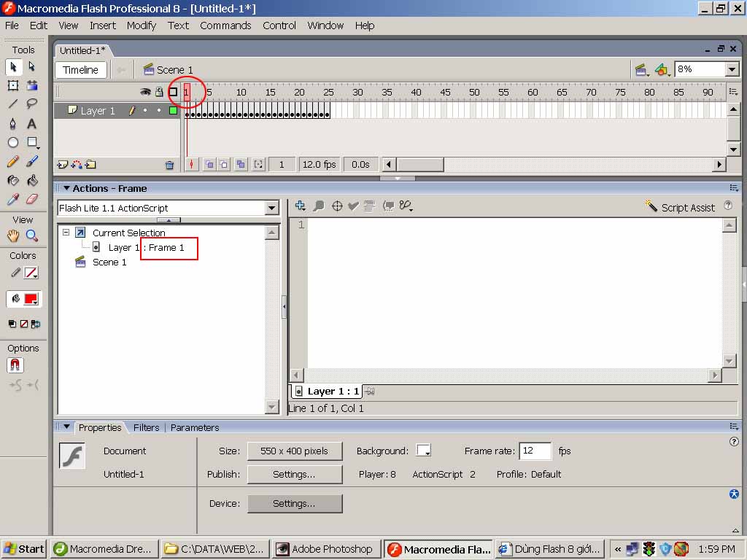Open Find in Actions panel
747x560 pixels.
click(x=319, y=206)
